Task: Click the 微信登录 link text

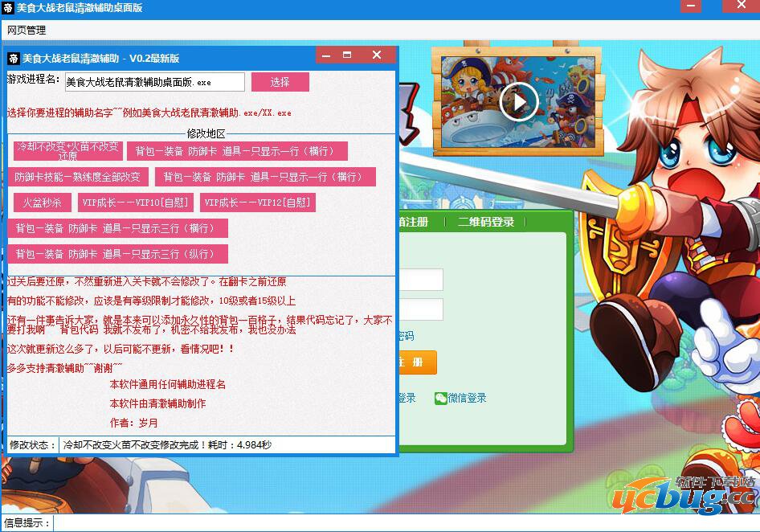Action: click(467, 398)
